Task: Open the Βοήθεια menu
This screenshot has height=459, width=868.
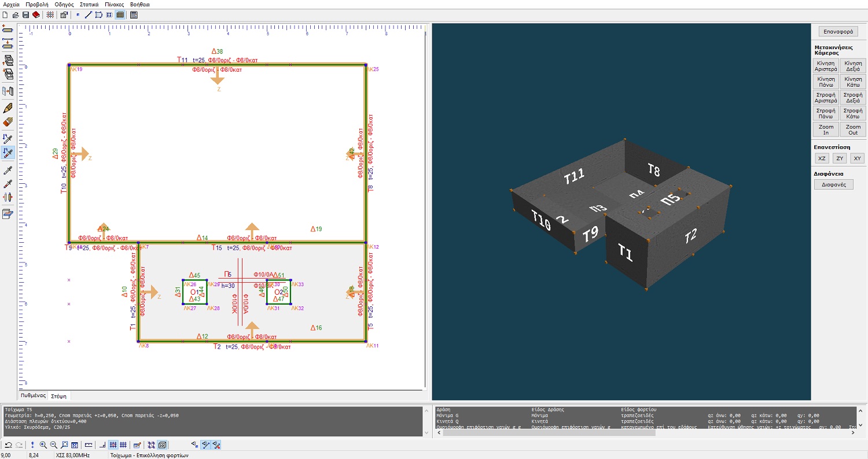Action: coord(140,4)
